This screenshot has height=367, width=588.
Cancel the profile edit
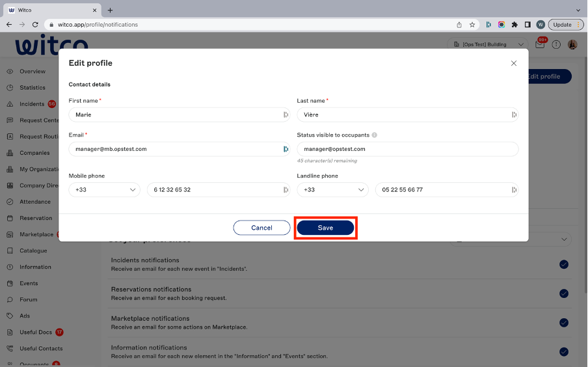(261, 228)
